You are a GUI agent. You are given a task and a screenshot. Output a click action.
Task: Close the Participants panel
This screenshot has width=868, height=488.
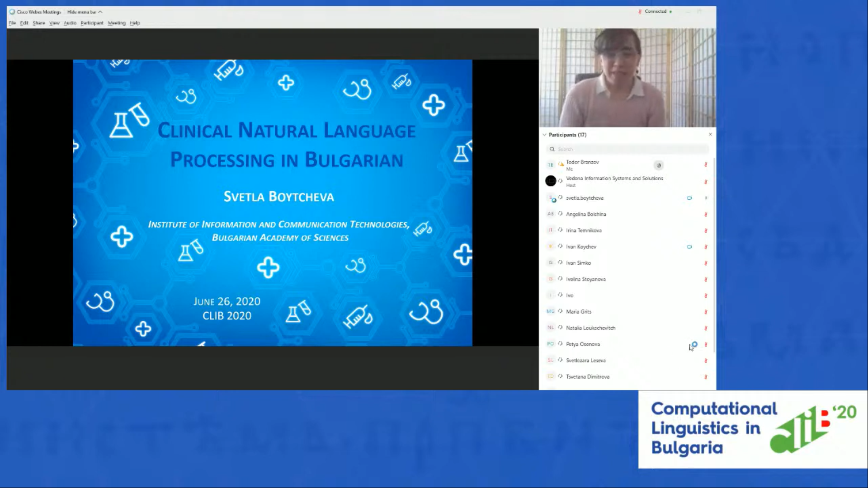[710, 134]
